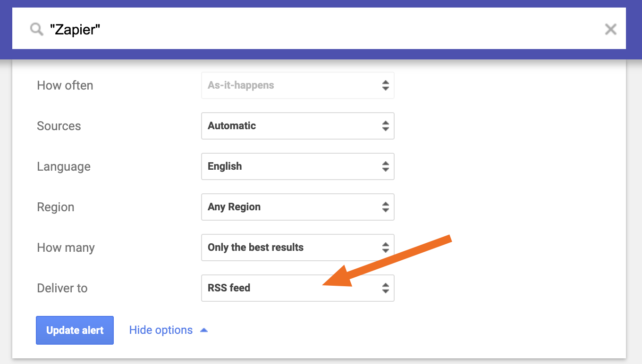Click the Deliver to label
The image size is (642, 364).
[62, 288]
